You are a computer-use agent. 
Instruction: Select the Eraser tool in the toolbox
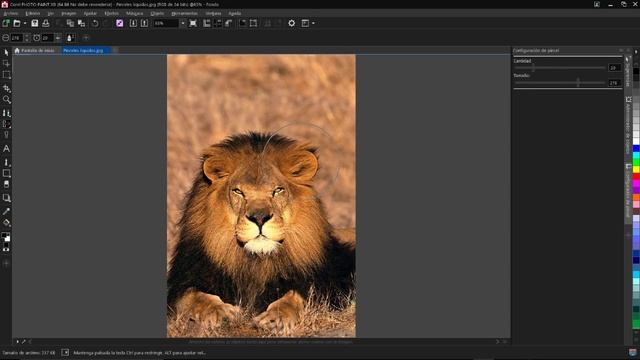(x=6, y=184)
